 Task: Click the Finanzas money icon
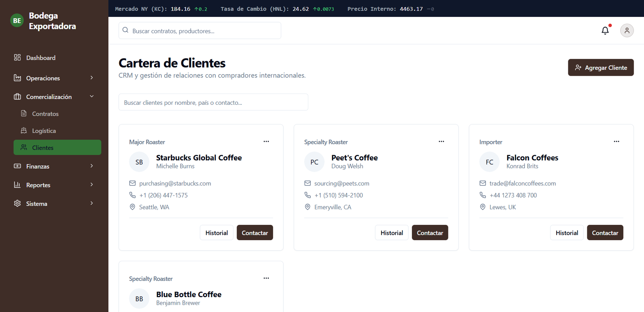pyautogui.click(x=17, y=166)
